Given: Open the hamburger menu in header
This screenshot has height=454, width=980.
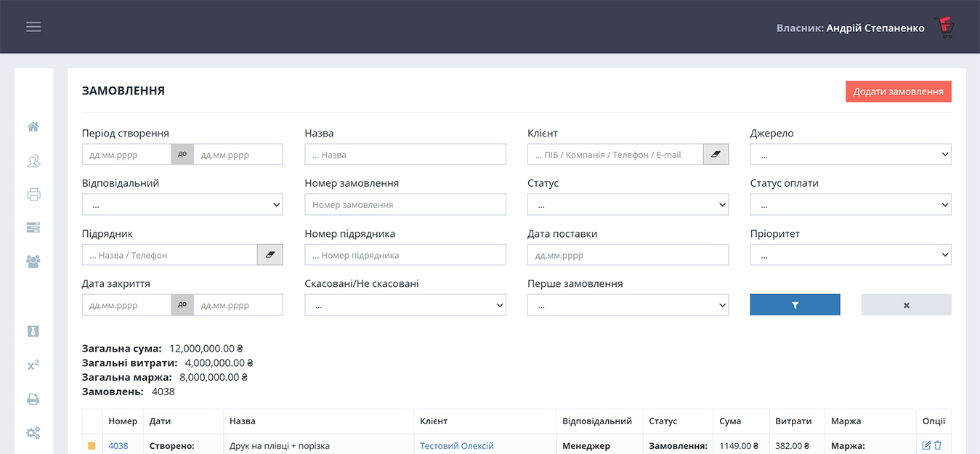Looking at the screenshot, I should click(x=33, y=27).
